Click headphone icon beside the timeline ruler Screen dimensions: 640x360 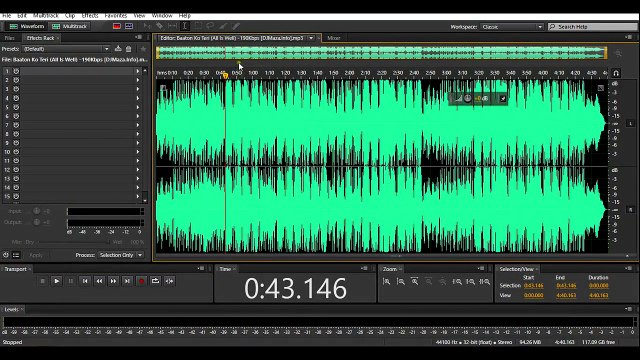616,73
